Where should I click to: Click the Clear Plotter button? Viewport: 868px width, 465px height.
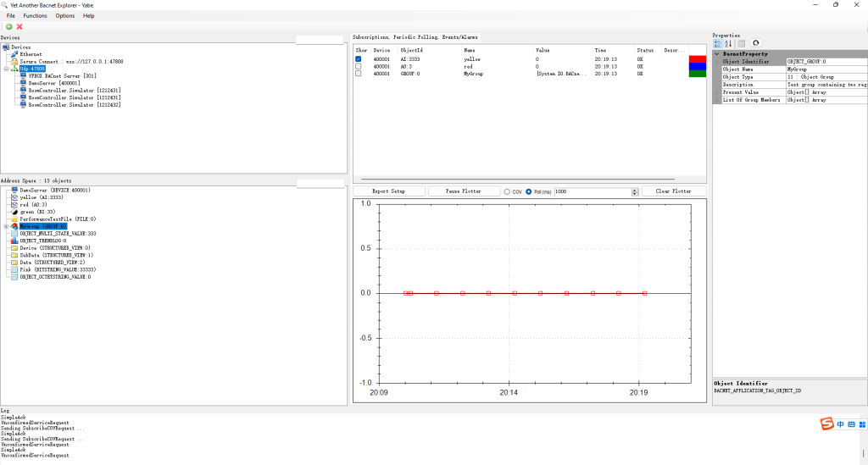click(x=673, y=191)
